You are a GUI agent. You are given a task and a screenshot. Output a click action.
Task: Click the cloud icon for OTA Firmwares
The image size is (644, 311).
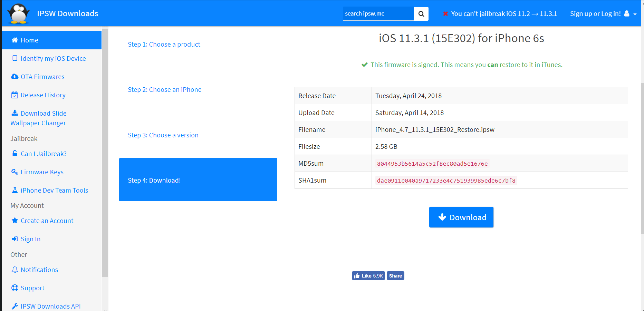tap(15, 77)
